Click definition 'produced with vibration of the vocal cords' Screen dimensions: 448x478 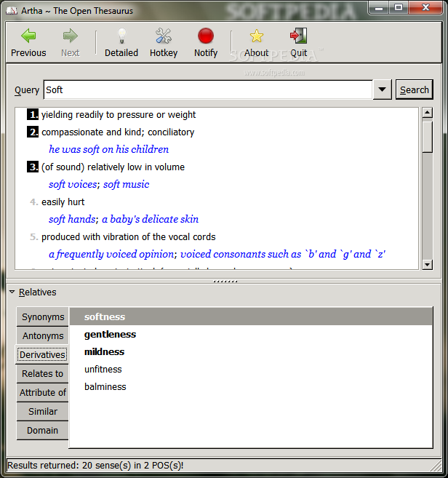[129, 237]
